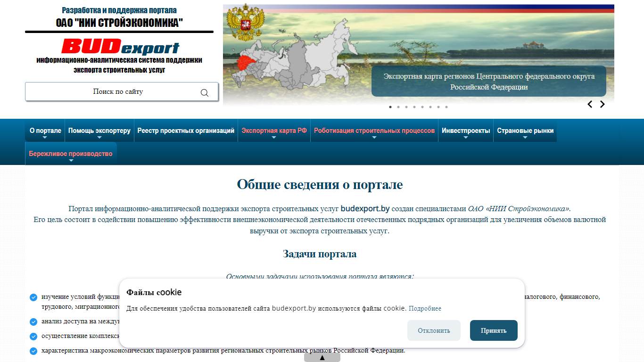Click the search magnifier icon
Viewport: 644px width, 362px height.
tap(205, 92)
